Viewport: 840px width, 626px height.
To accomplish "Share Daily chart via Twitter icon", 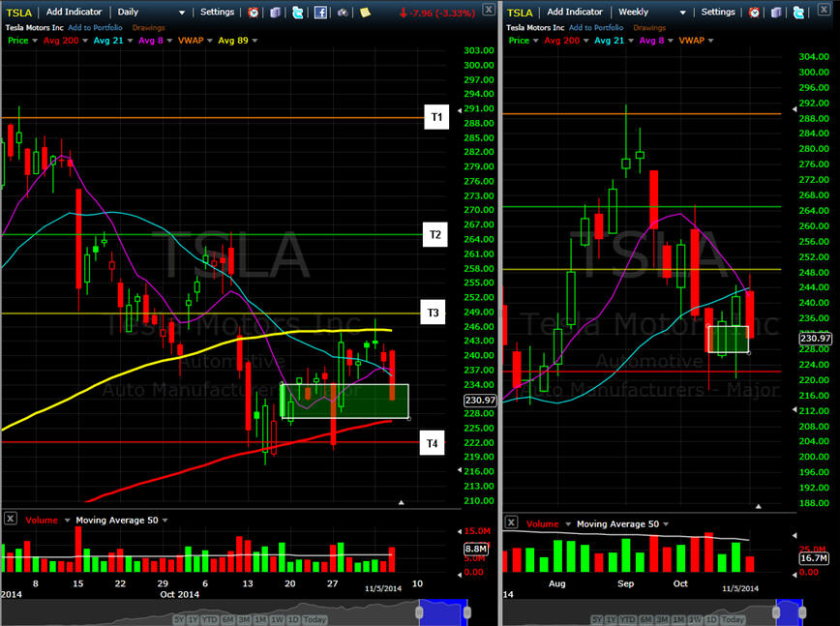I will 298,13.
